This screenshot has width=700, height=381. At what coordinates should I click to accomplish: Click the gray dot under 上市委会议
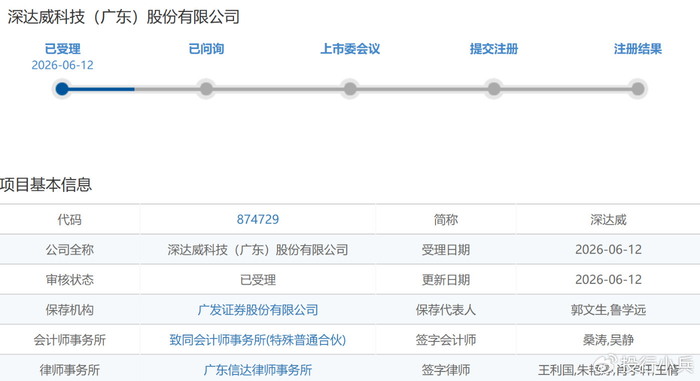pos(350,89)
